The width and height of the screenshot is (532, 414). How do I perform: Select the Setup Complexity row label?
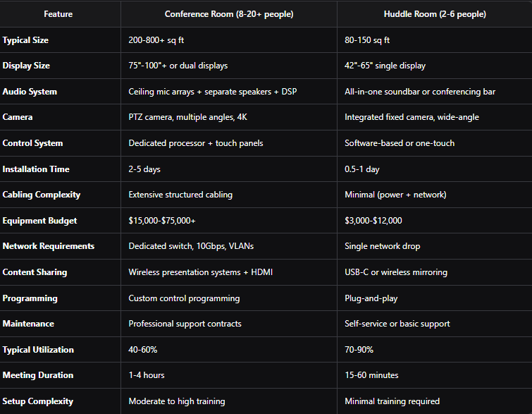(37, 401)
